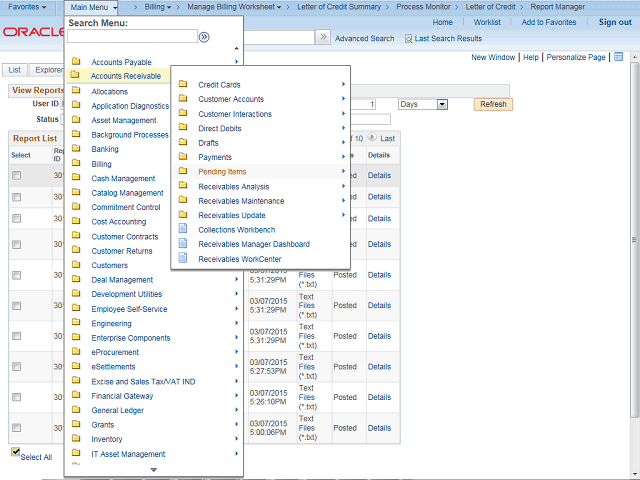The width and height of the screenshot is (640, 480).
Task: Click the menu search go arrow icon
Action: 205,37
